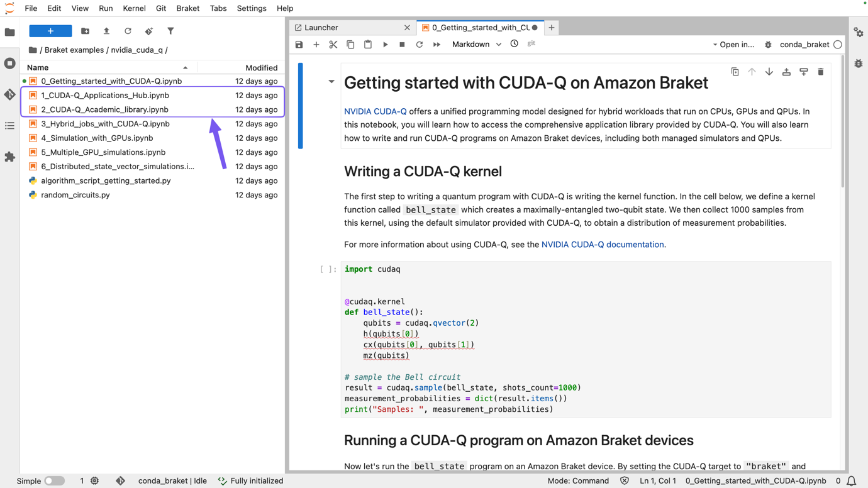The image size is (868, 488).
Task: Open the Git menu
Action: pos(161,8)
